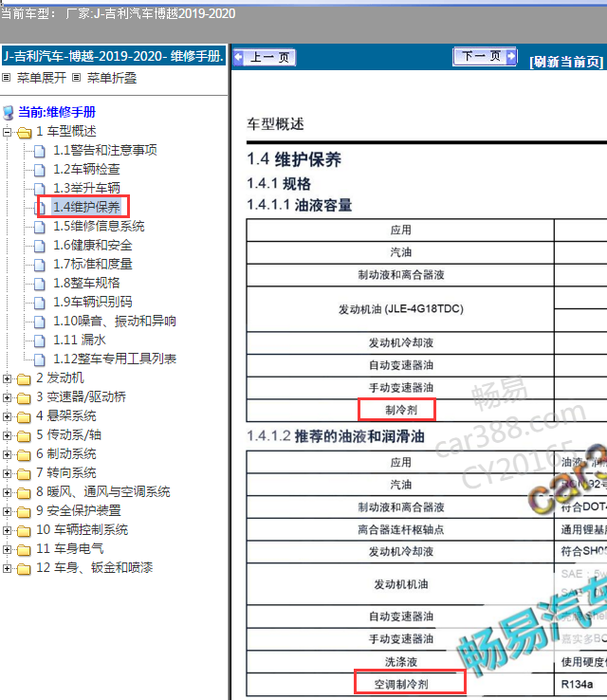Click the 1.4.1.2 推荐的油液和润滑油 heading
Image resolution: width=607 pixels, height=700 pixels.
[x=336, y=436]
